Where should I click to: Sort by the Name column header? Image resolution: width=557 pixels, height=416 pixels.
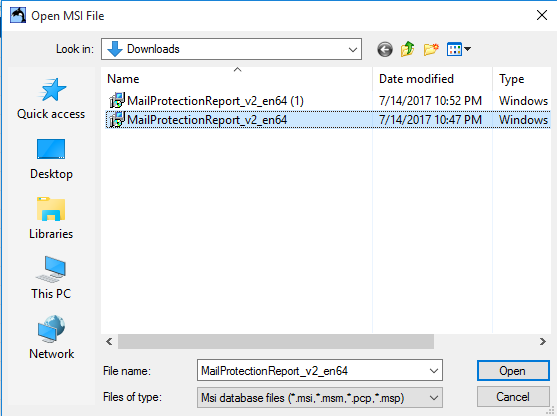237,79
